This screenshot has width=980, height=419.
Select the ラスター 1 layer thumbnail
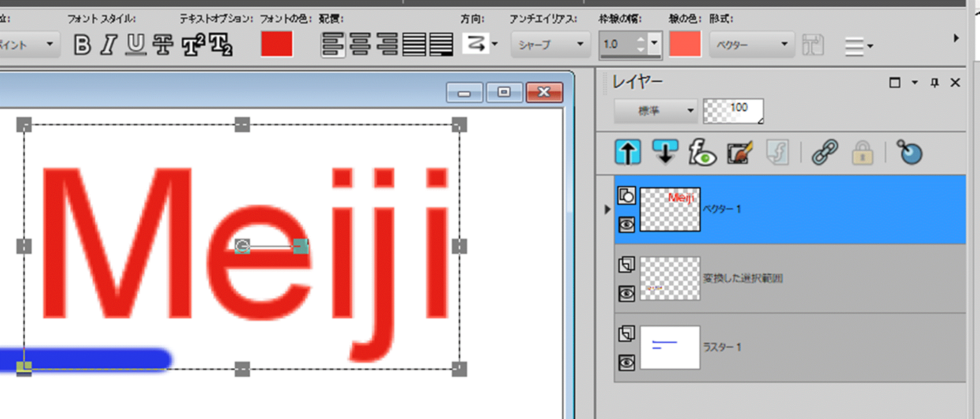pos(670,348)
